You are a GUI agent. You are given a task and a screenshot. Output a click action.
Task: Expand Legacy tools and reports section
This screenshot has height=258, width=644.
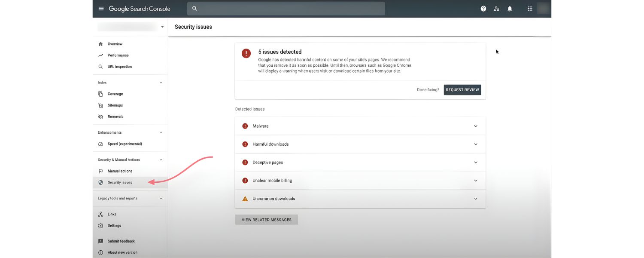pos(161,198)
